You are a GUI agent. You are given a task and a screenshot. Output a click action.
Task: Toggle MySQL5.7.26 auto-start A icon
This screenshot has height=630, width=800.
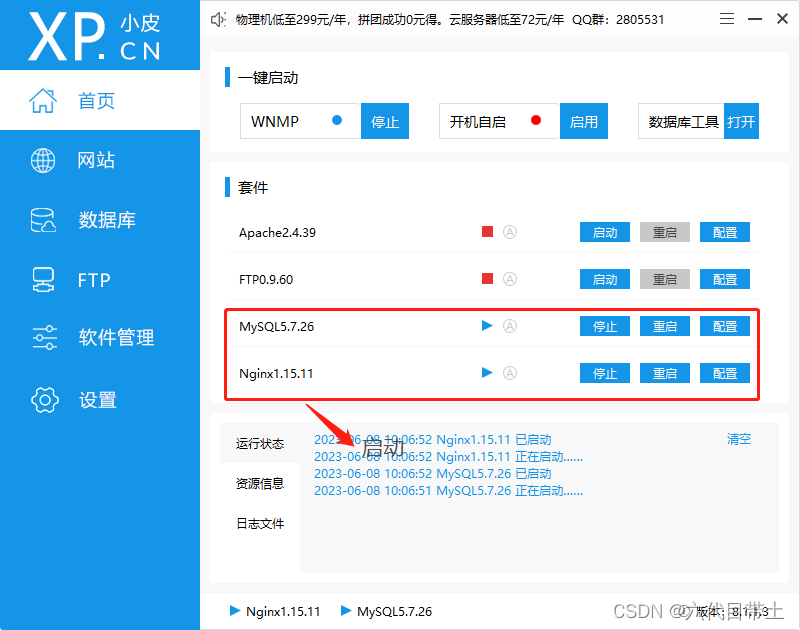(510, 326)
